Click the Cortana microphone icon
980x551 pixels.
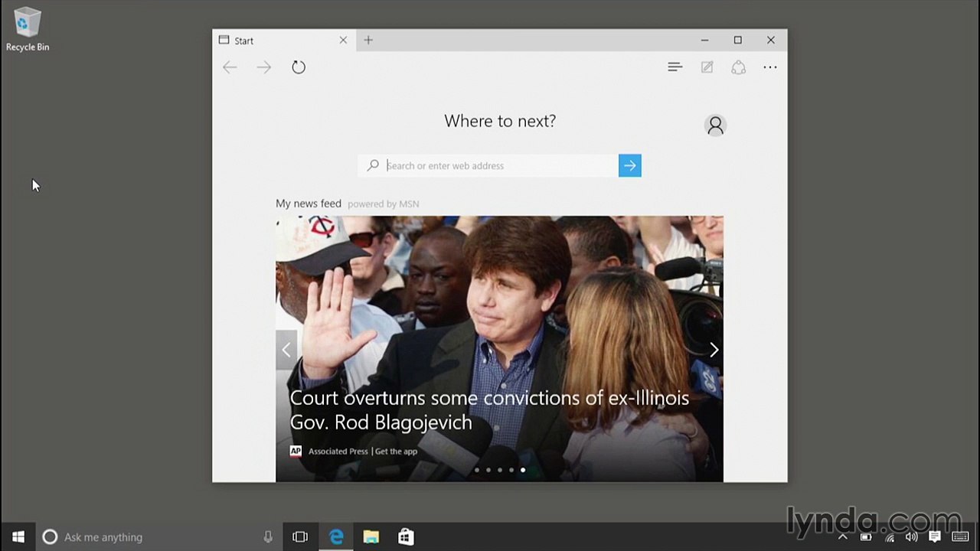point(268,537)
